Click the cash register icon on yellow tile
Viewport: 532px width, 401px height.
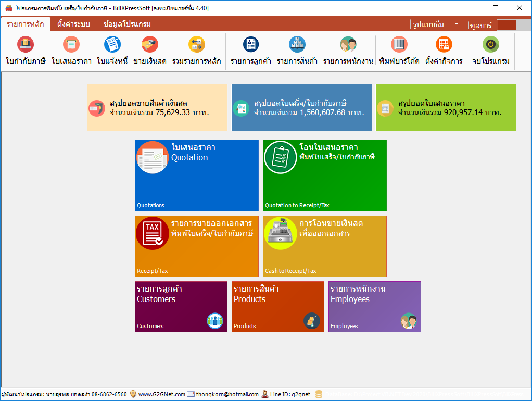point(281,233)
